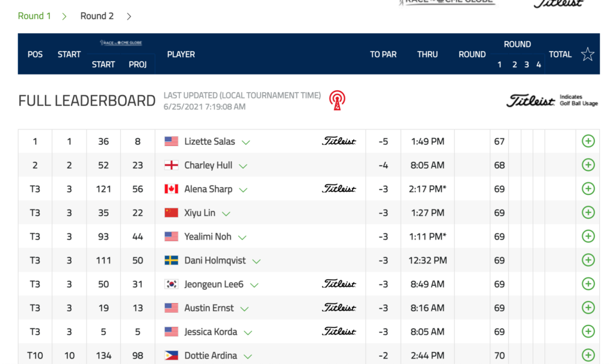616x364 pixels.
Task: Switch to the Round 2 tab
Action: tap(97, 16)
